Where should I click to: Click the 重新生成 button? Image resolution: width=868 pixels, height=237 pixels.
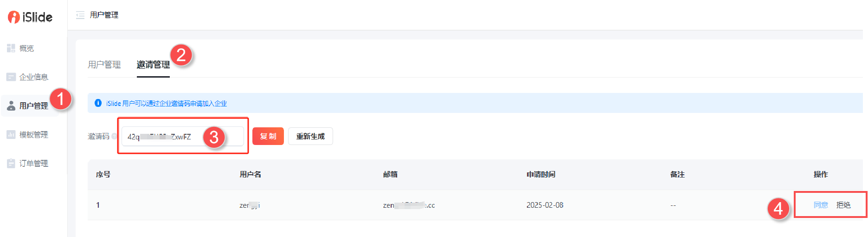[310, 136]
